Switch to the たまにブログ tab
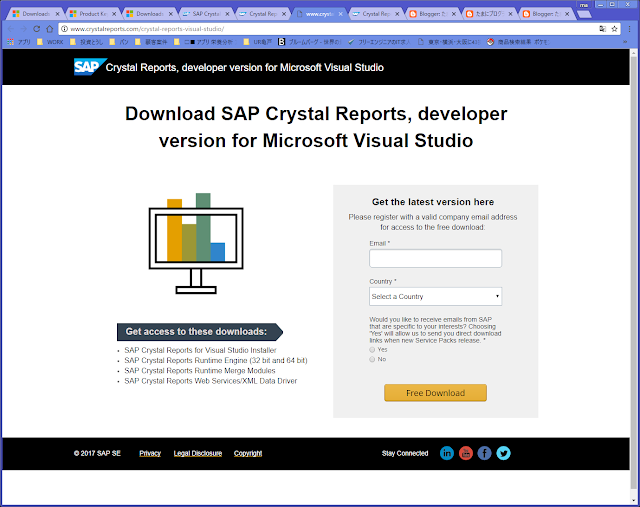This screenshot has width=640, height=507. coord(488,14)
